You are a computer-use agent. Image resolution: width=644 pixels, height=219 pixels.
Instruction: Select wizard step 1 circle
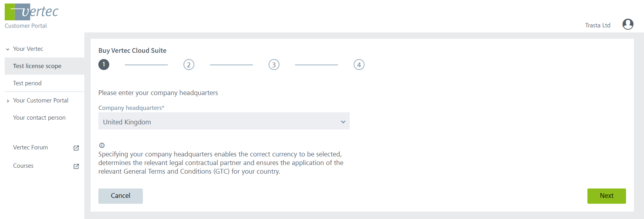pos(104,65)
